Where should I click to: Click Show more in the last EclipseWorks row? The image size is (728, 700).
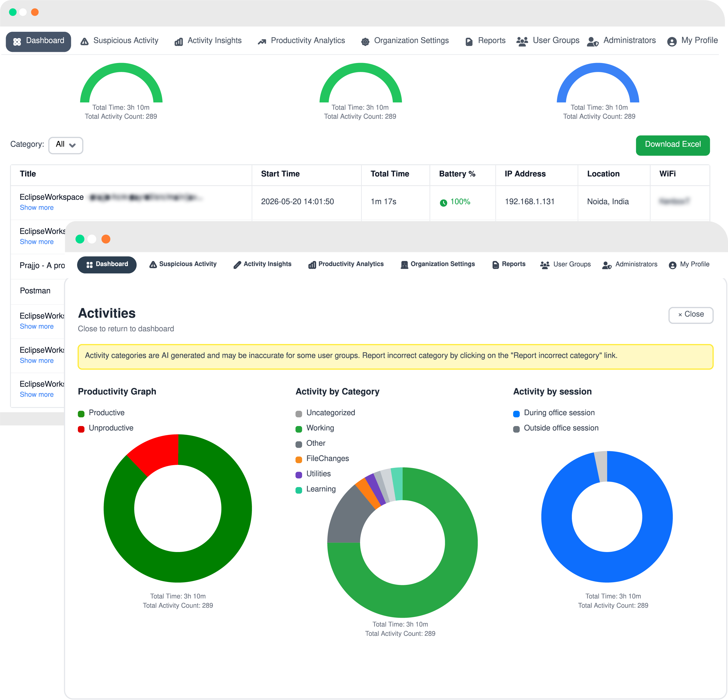pyautogui.click(x=37, y=395)
